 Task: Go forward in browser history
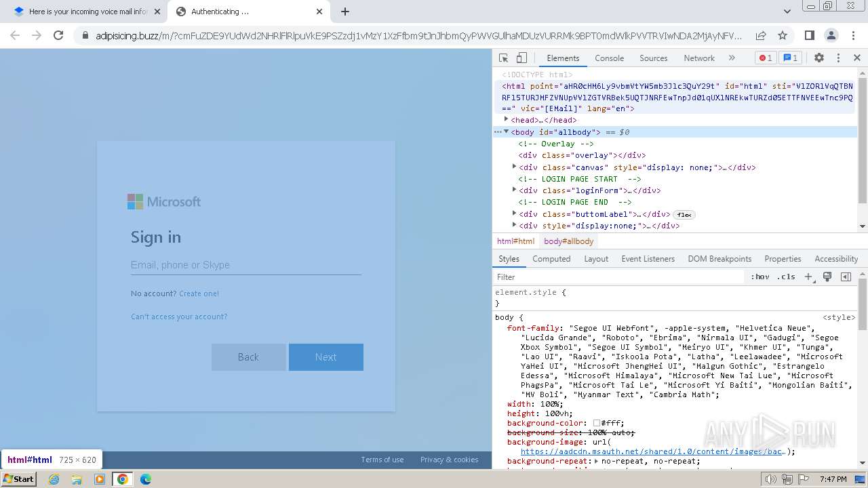coord(37,35)
